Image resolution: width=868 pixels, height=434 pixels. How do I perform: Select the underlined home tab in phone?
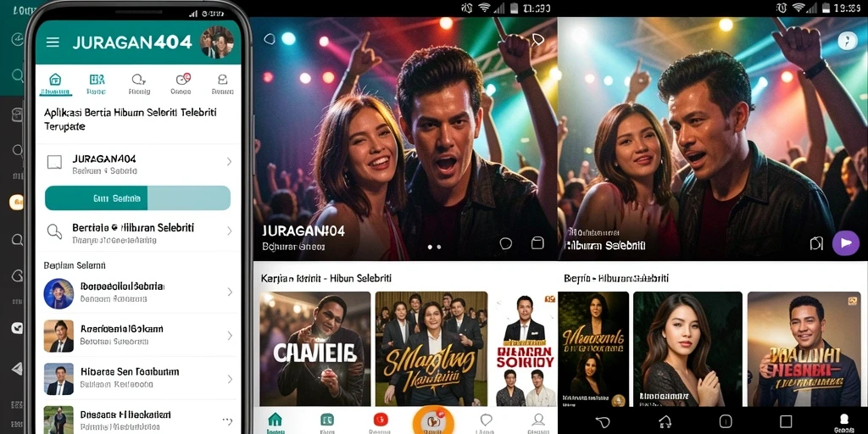pyautogui.click(x=55, y=84)
